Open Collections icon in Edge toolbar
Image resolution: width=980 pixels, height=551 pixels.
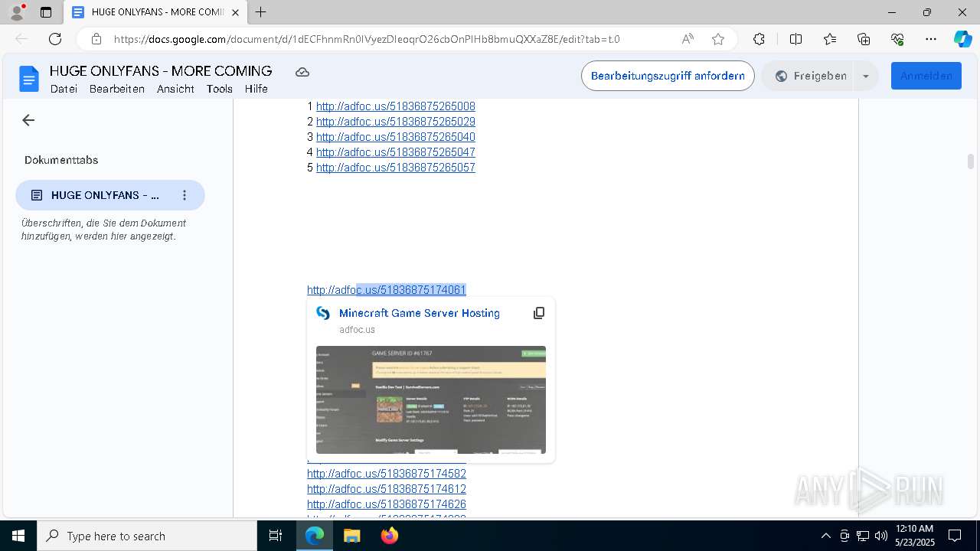click(x=864, y=39)
